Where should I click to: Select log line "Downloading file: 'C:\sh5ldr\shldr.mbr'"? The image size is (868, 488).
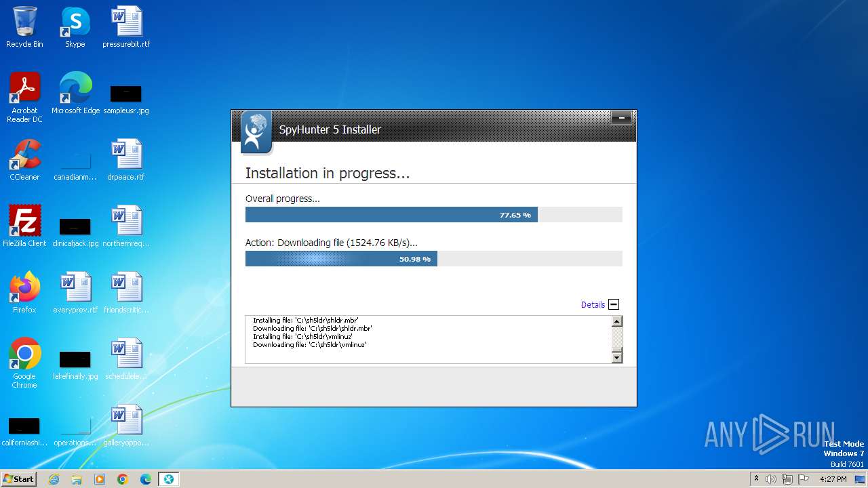pos(313,328)
